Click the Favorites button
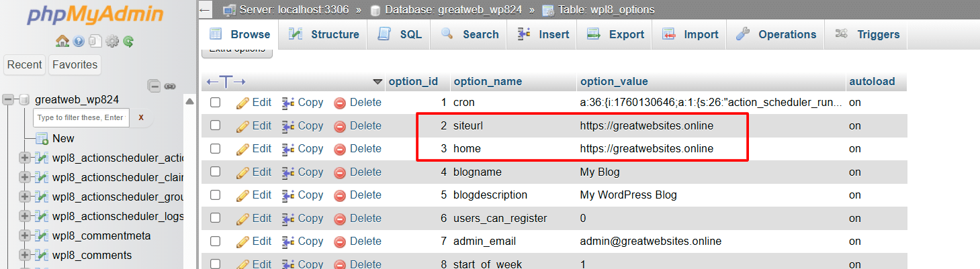The height and width of the screenshot is (269, 980). pyautogui.click(x=75, y=64)
